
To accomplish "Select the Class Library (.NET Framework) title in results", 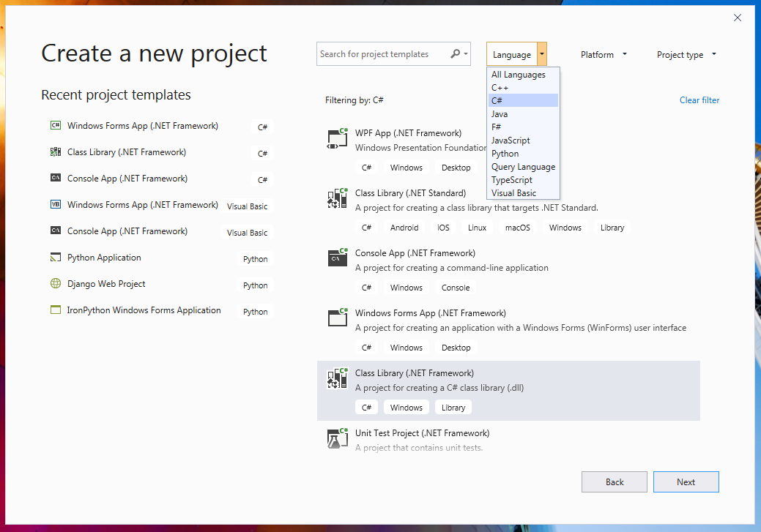I will pyautogui.click(x=415, y=373).
